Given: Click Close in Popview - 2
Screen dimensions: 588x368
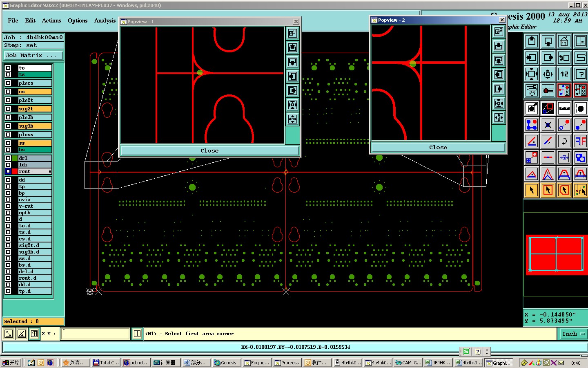Looking at the screenshot, I should [438, 147].
